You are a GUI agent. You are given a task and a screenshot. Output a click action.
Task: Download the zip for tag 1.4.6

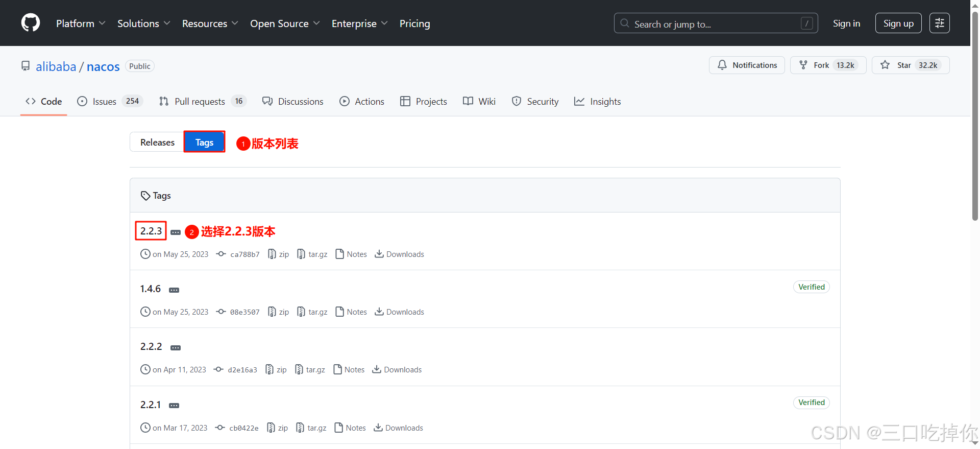[x=278, y=312]
